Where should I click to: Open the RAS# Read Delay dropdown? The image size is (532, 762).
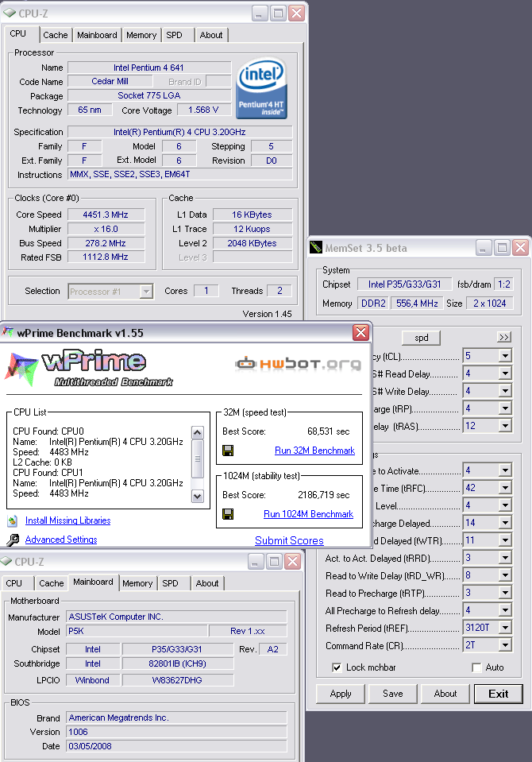click(x=505, y=373)
